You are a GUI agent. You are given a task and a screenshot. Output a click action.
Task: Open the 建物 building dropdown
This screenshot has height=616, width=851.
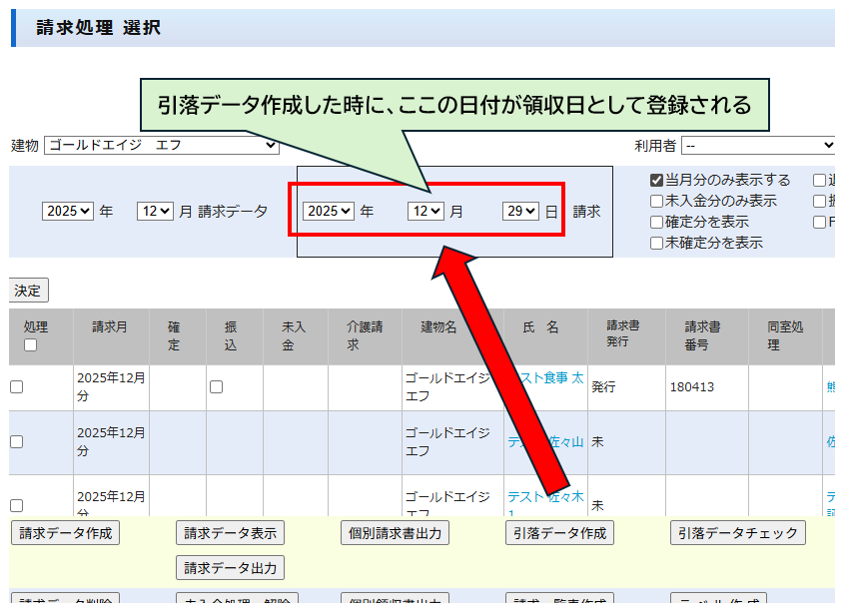(x=161, y=146)
